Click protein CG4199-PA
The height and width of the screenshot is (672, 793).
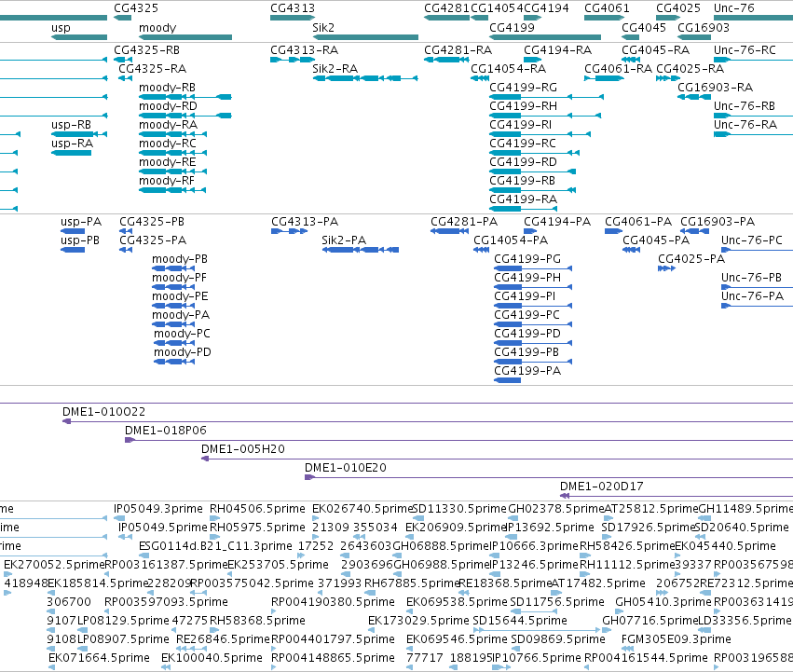[x=527, y=371]
